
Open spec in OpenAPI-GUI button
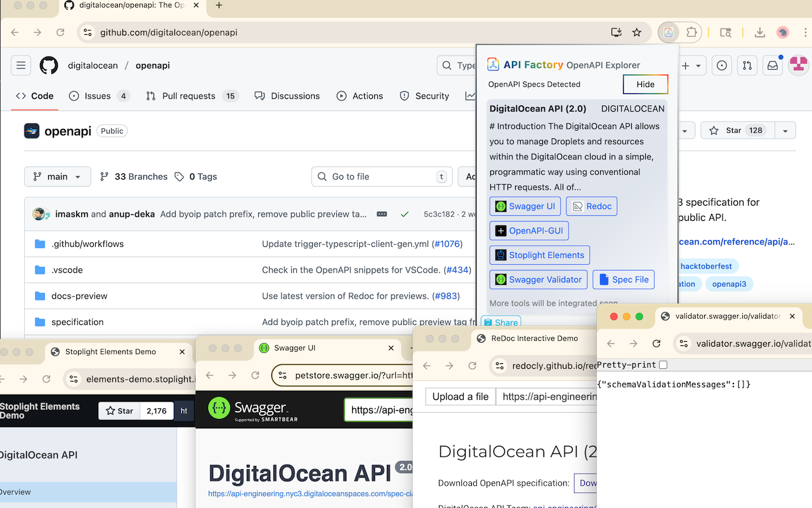(x=529, y=231)
